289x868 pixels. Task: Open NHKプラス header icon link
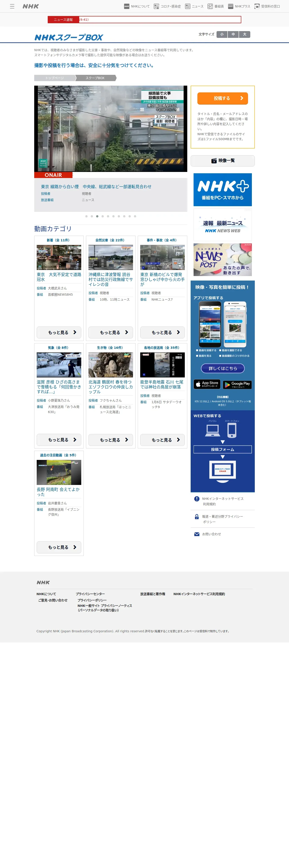pos(239,6)
